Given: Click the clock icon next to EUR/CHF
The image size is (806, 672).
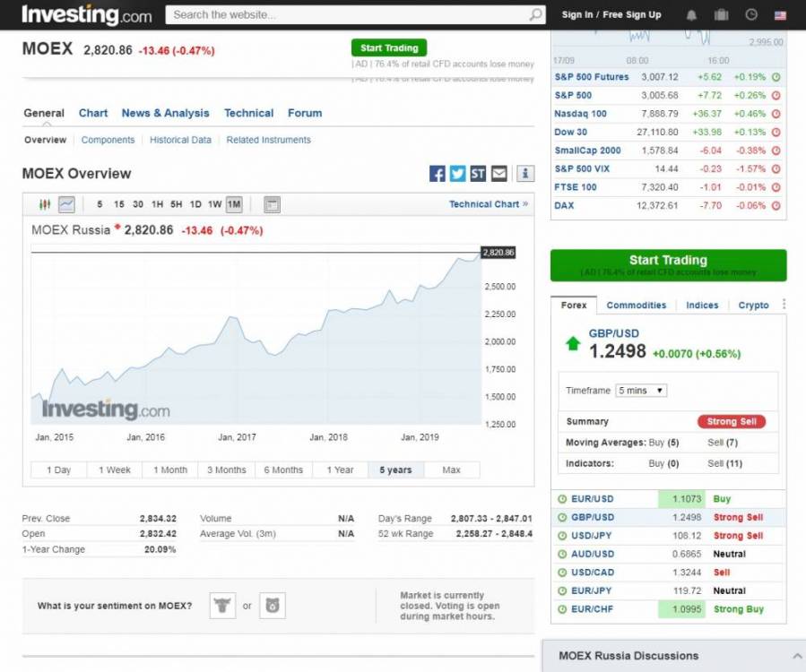Looking at the screenshot, I should (x=562, y=609).
